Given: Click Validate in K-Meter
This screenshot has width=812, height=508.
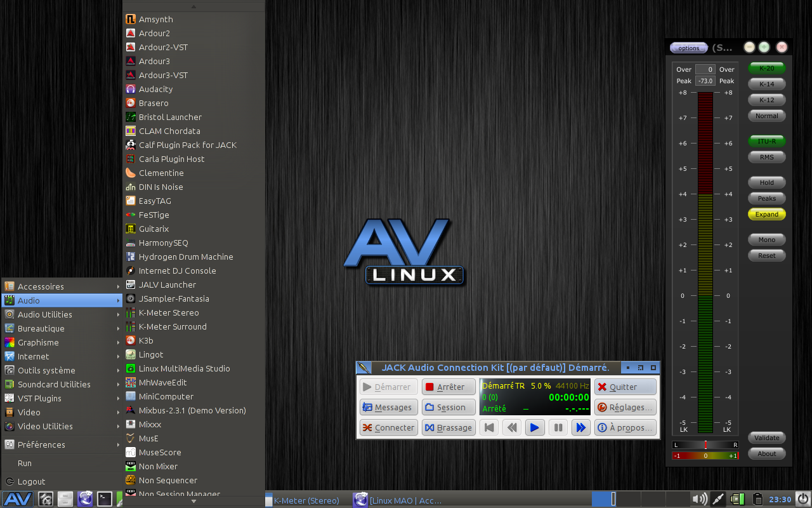Looking at the screenshot, I should (767, 438).
